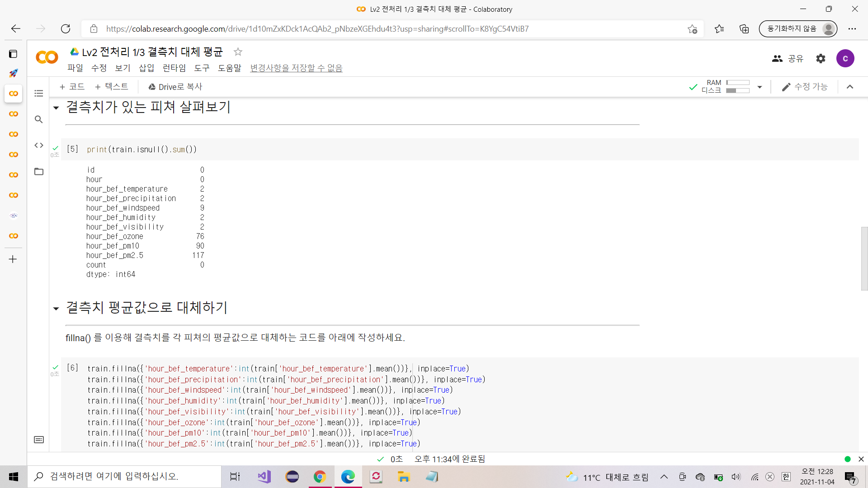The height and width of the screenshot is (488, 868).
Task: Open the search panel in left sidebar
Action: (x=39, y=119)
